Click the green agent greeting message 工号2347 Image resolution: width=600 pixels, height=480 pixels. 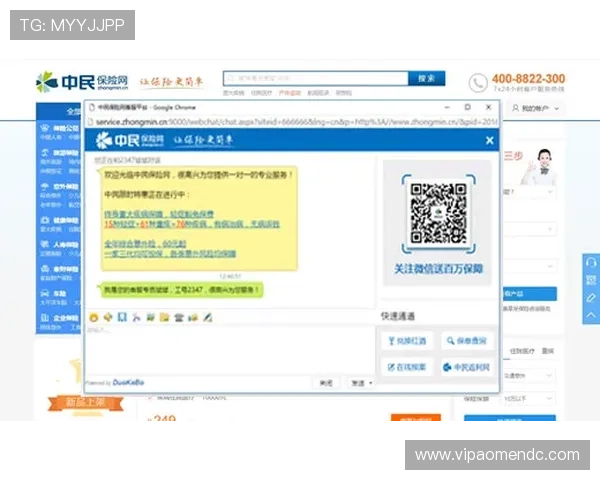181,290
